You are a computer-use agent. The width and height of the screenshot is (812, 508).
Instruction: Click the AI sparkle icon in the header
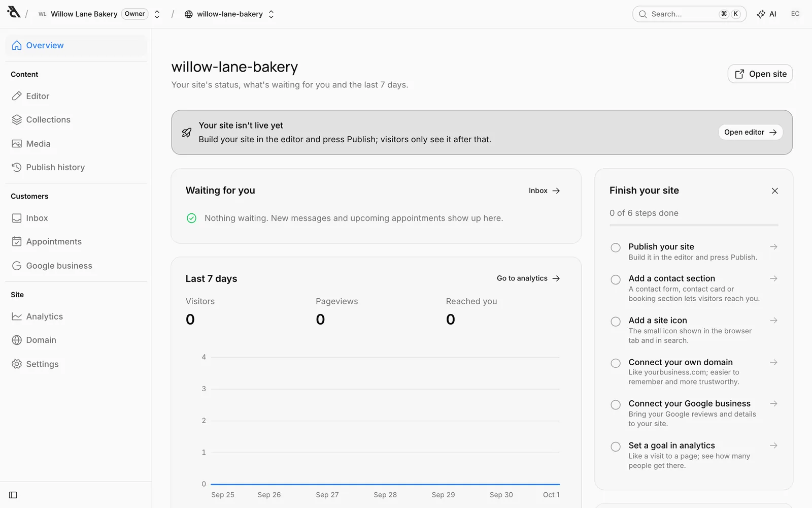[x=761, y=14]
